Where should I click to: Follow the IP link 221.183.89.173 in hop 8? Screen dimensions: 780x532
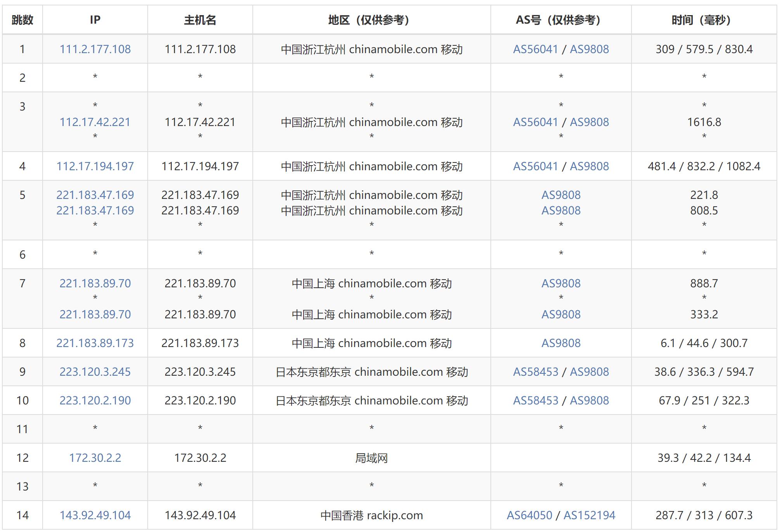coord(95,343)
